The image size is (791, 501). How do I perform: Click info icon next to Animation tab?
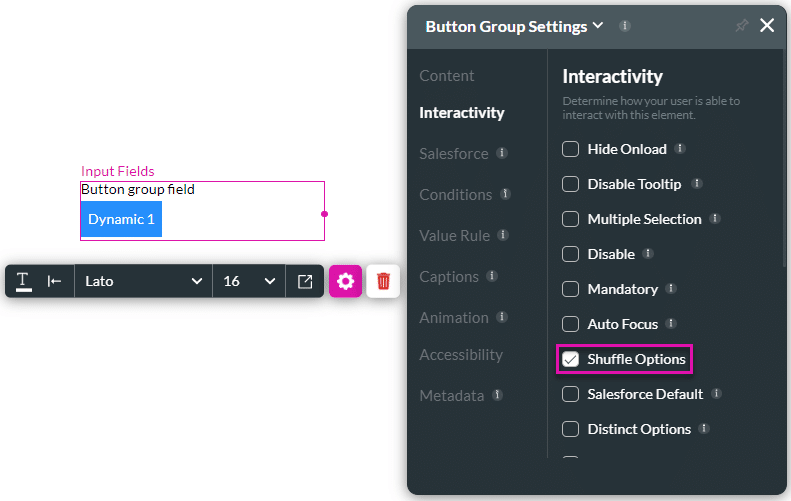[x=501, y=317]
